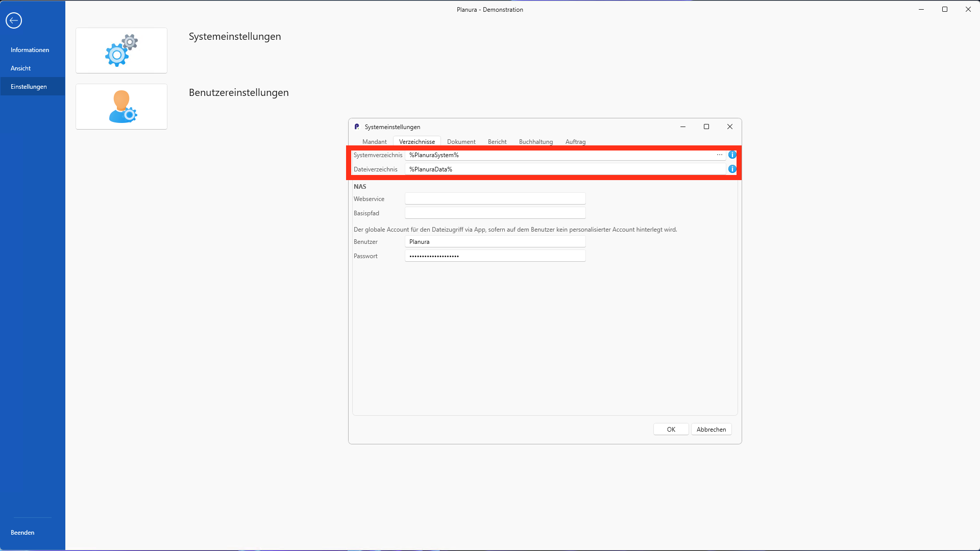Click the back arrow icon
980x551 pixels.
tap(14, 20)
